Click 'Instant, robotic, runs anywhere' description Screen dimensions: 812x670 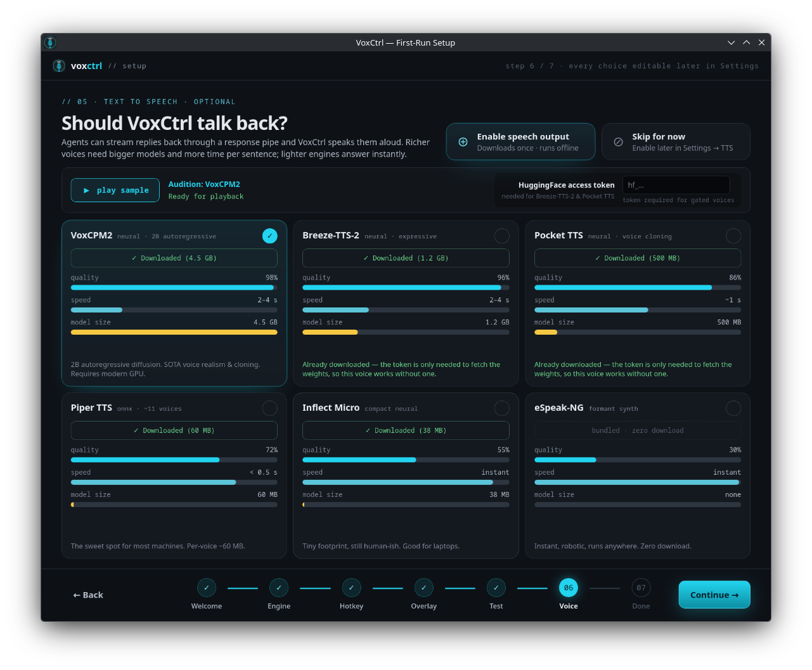click(613, 546)
